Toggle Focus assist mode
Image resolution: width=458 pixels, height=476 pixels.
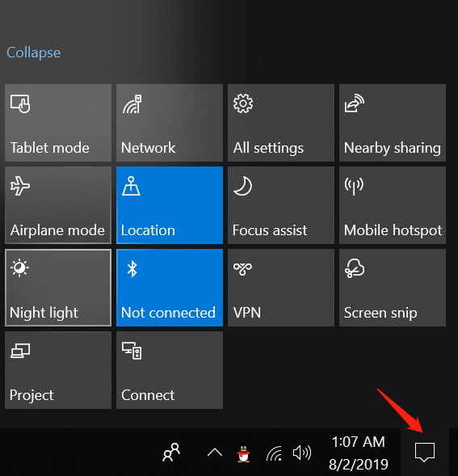(281, 205)
